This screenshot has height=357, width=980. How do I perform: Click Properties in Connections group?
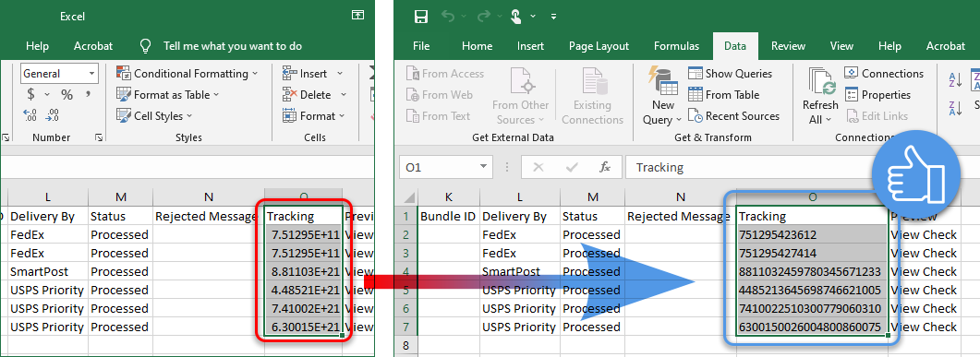tap(877, 95)
